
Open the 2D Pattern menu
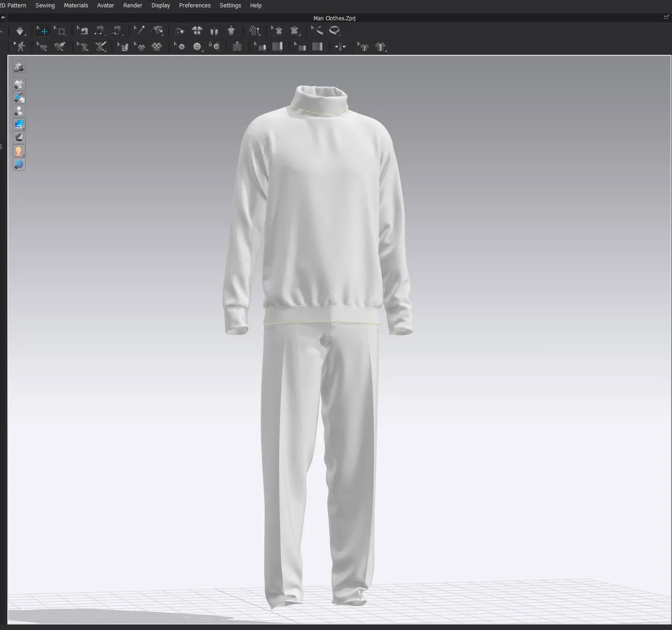(x=13, y=6)
